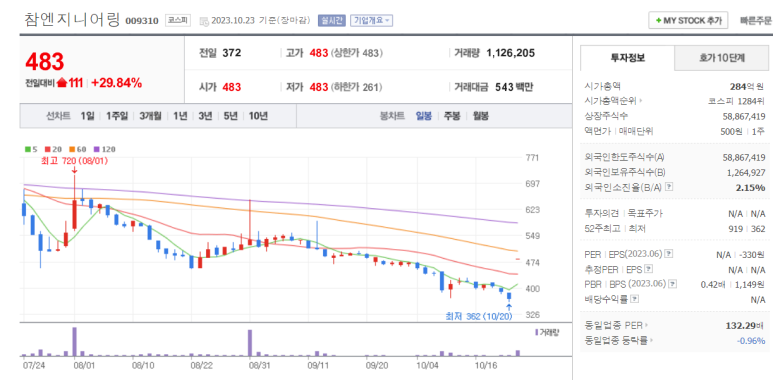
Task: Select the 1일 line chart period
Action: pos(87,116)
